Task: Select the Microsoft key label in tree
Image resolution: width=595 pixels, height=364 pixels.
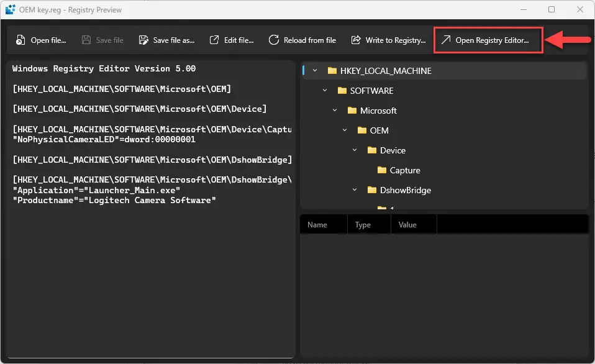Action: [378, 111]
